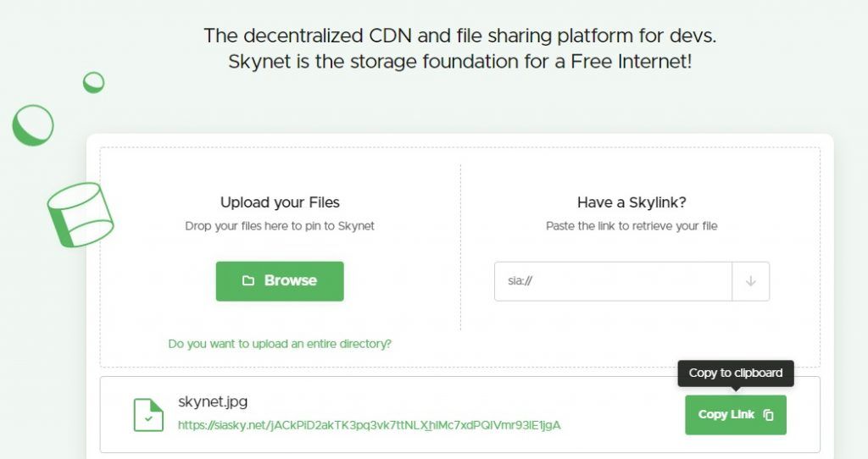
Task: Click the Paste the link instruction text
Action: [x=632, y=226]
